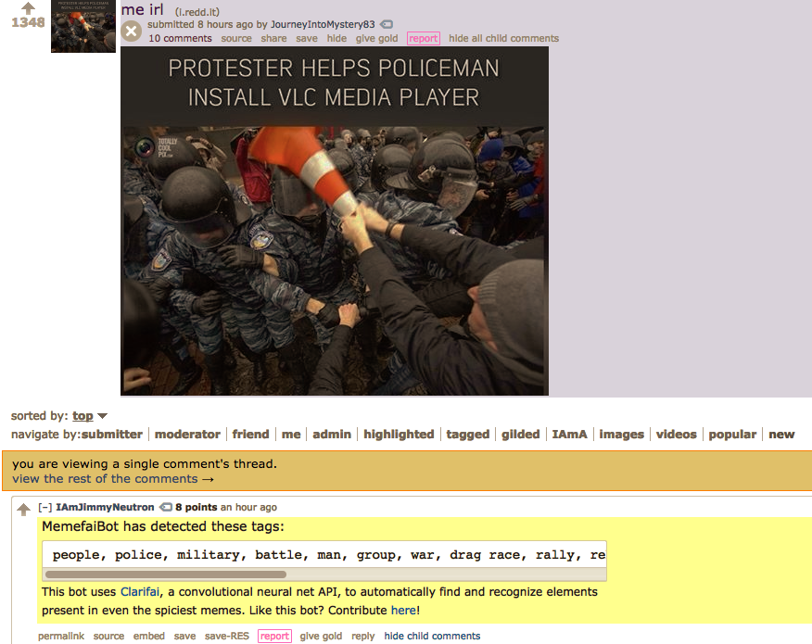Click give gold under the comment
Viewport: 812px width, 644px height.
tap(321, 636)
